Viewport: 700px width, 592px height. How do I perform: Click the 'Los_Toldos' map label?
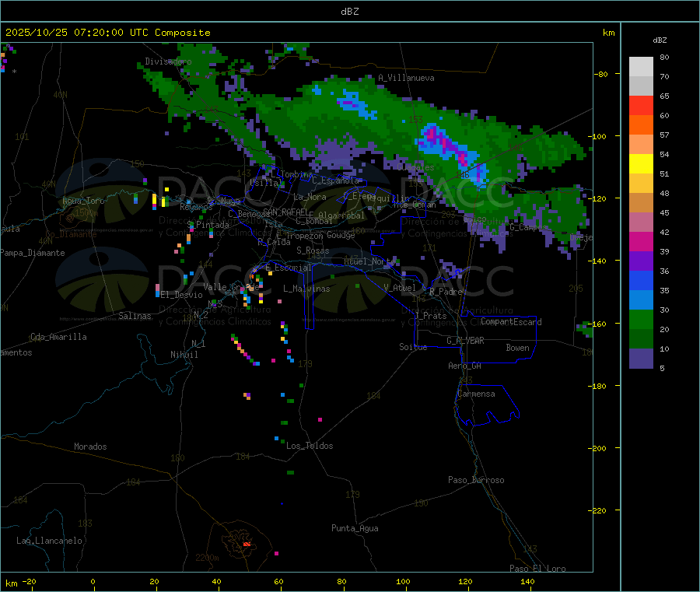click(x=310, y=446)
